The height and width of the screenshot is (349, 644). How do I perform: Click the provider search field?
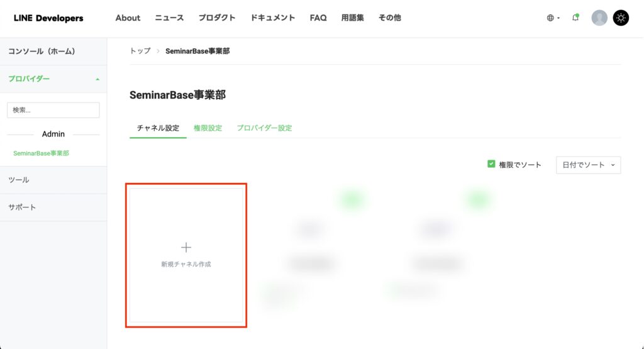(53, 110)
